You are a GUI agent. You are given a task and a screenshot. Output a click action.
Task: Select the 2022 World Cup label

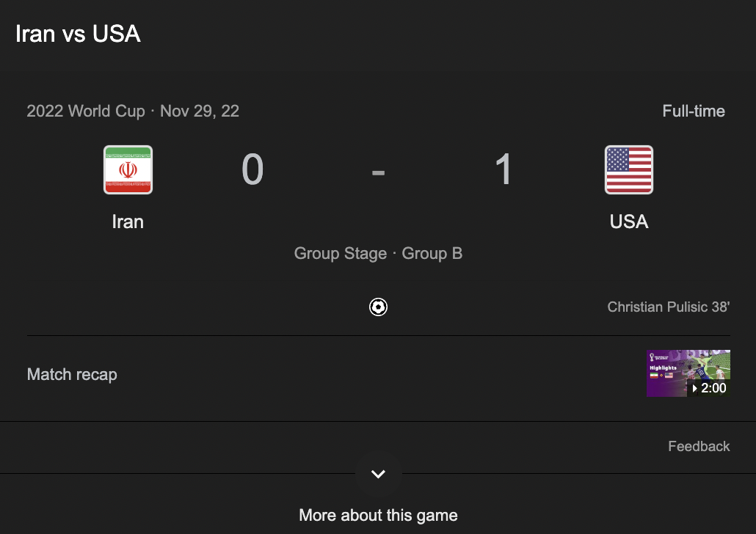click(x=86, y=111)
